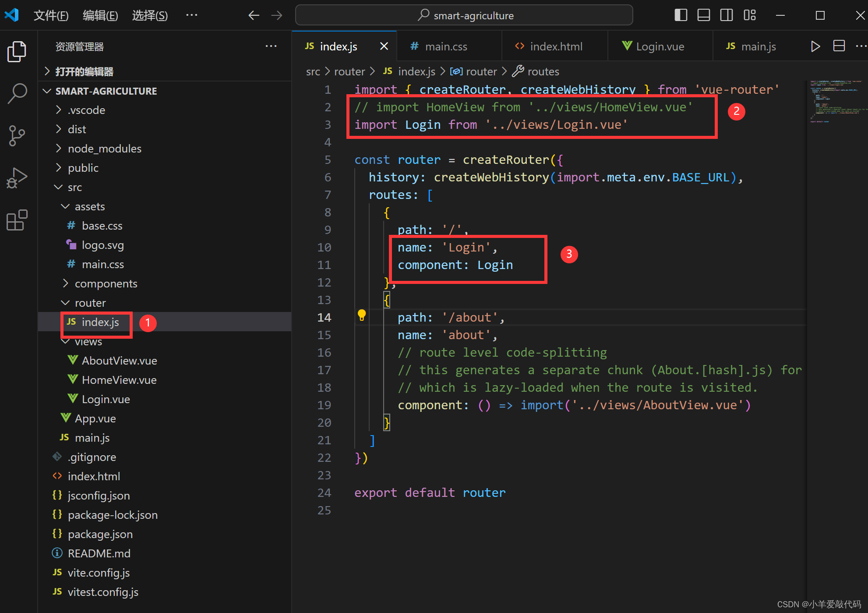868x613 pixels.
Task: Collapse the router folder
Action: (164, 303)
